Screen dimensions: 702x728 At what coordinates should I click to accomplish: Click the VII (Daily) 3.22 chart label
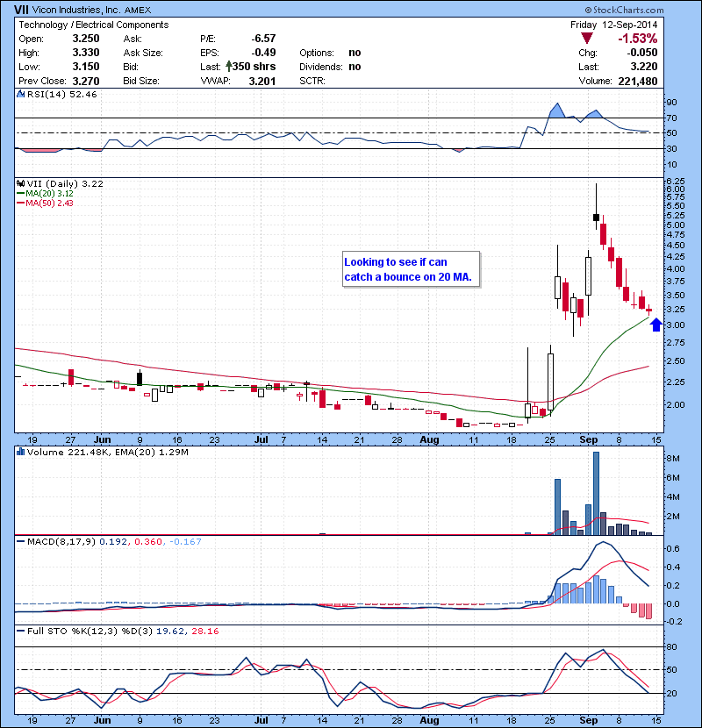[x=65, y=184]
